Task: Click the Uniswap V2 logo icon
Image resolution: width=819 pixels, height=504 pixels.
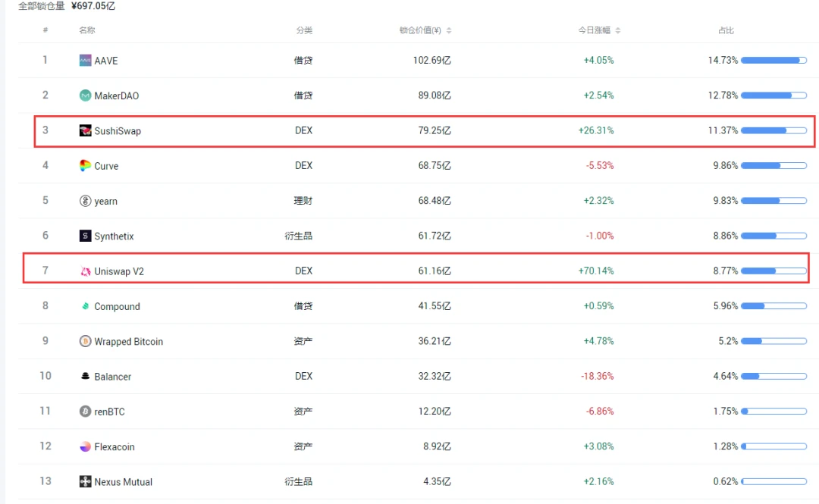Action: pyautogui.click(x=85, y=271)
